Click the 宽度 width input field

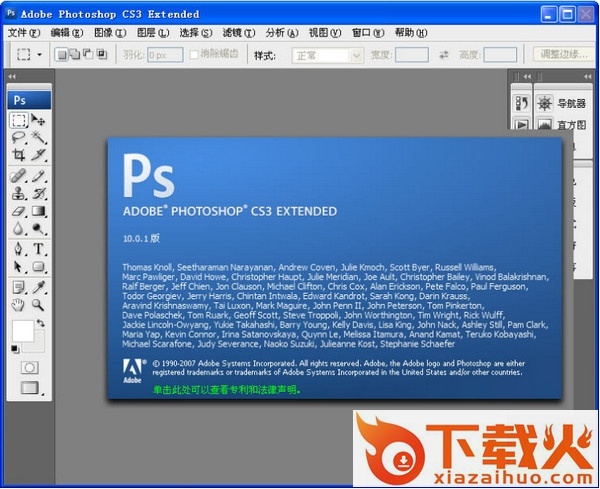point(412,55)
